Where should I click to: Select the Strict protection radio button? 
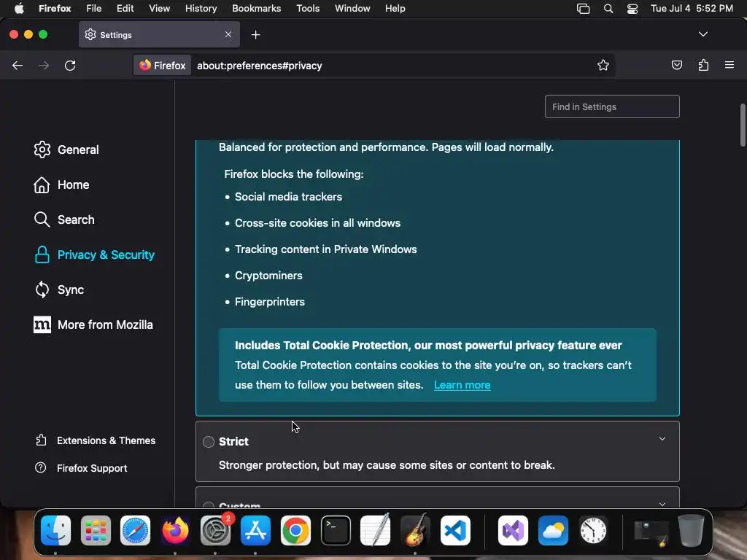click(208, 442)
